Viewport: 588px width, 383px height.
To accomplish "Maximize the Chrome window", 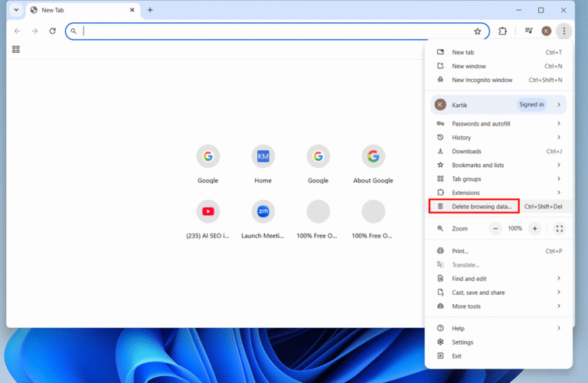I will (x=541, y=10).
